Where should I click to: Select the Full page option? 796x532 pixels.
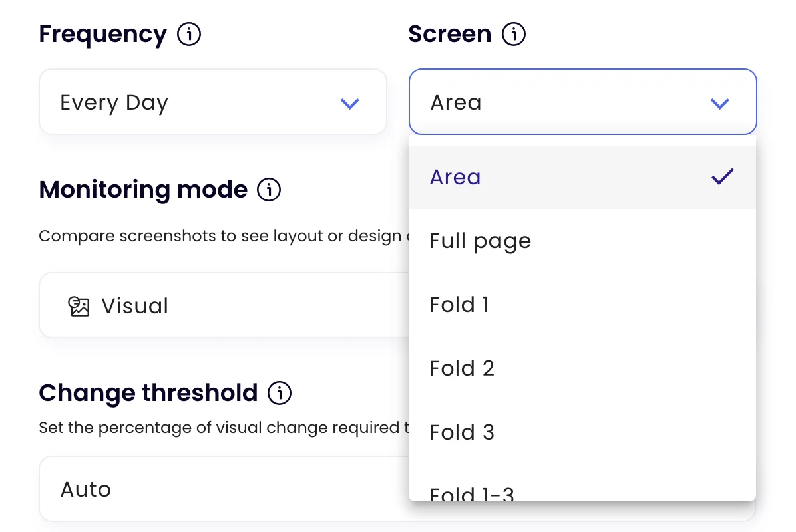click(x=582, y=241)
